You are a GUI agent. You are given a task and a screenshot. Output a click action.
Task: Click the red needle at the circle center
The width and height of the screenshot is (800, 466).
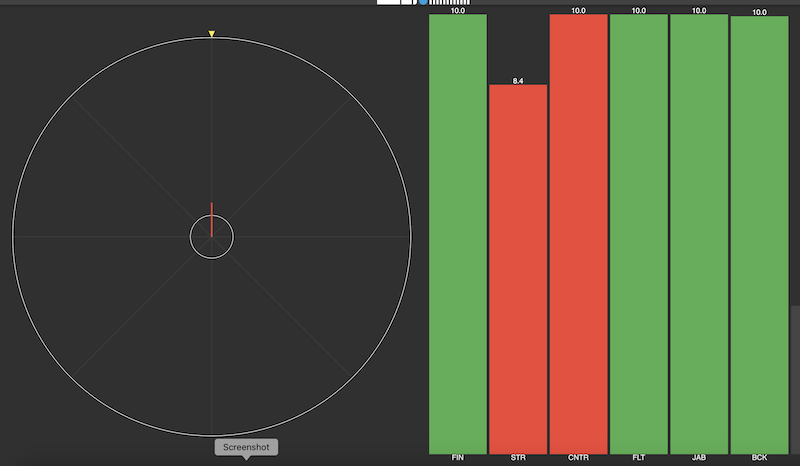pyautogui.click(x=212, y=219)
